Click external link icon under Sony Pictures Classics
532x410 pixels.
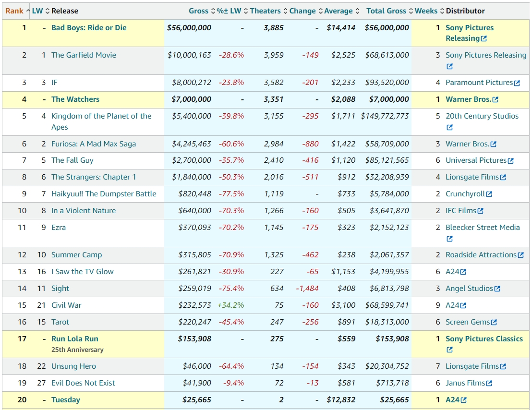click(449, 350)
